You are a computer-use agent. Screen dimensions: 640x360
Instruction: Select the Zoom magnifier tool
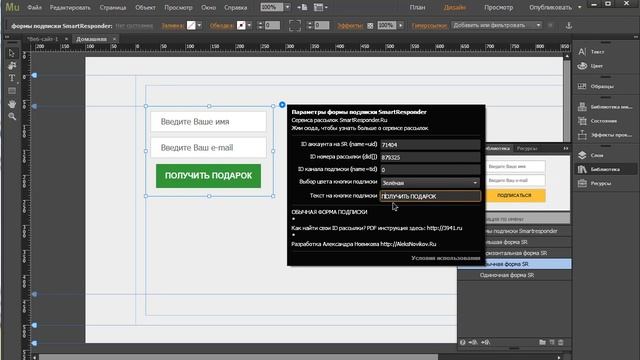12,116
